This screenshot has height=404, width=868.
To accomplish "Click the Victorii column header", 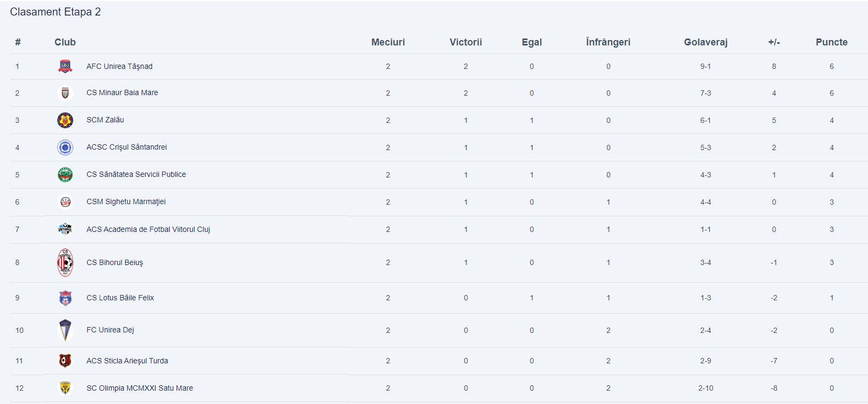I will [x=465, y=42].
